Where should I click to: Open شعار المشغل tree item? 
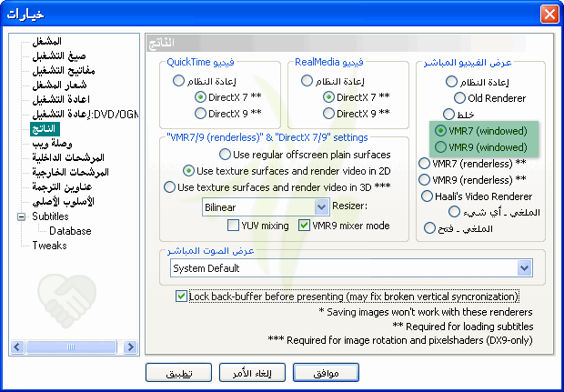point(59,85)
